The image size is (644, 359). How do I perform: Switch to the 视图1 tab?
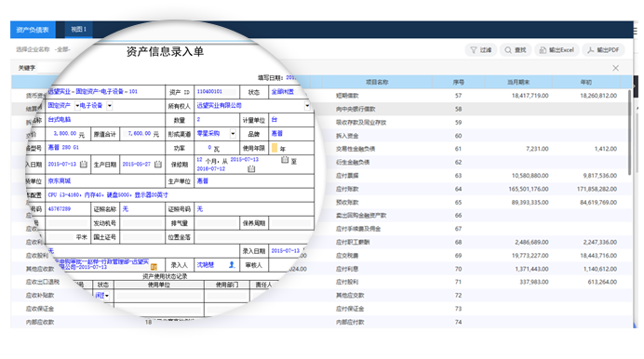pyautogui.click(x=78, y=30)
